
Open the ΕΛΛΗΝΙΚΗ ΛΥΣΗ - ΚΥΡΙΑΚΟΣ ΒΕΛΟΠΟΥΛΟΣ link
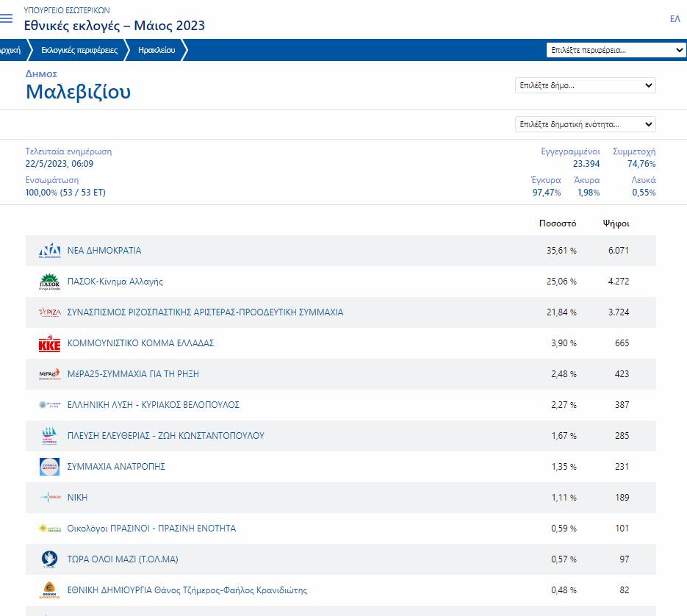(154, 405)
